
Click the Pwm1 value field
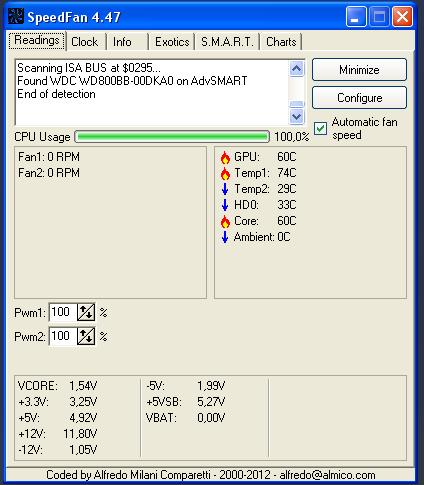63,312
